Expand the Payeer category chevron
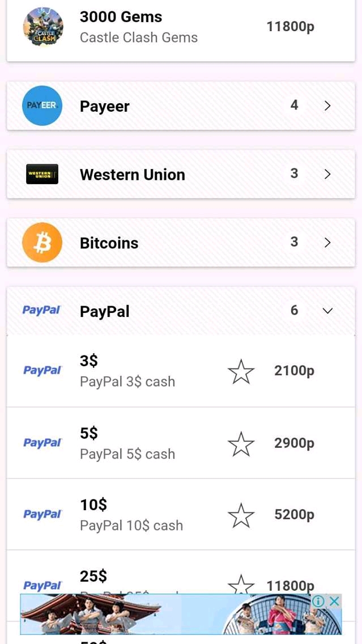 (327, 105)
